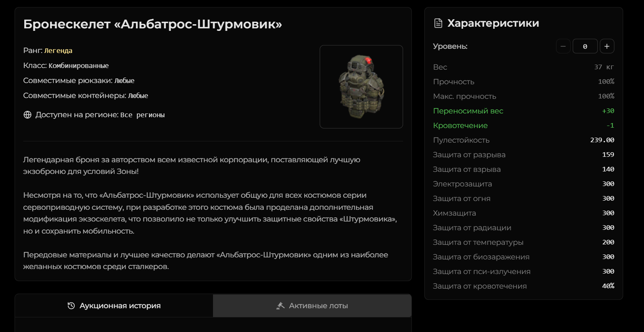Click the rank value Легенда
644x332 pixels.
pyautogui.click(x=58, y=50)
